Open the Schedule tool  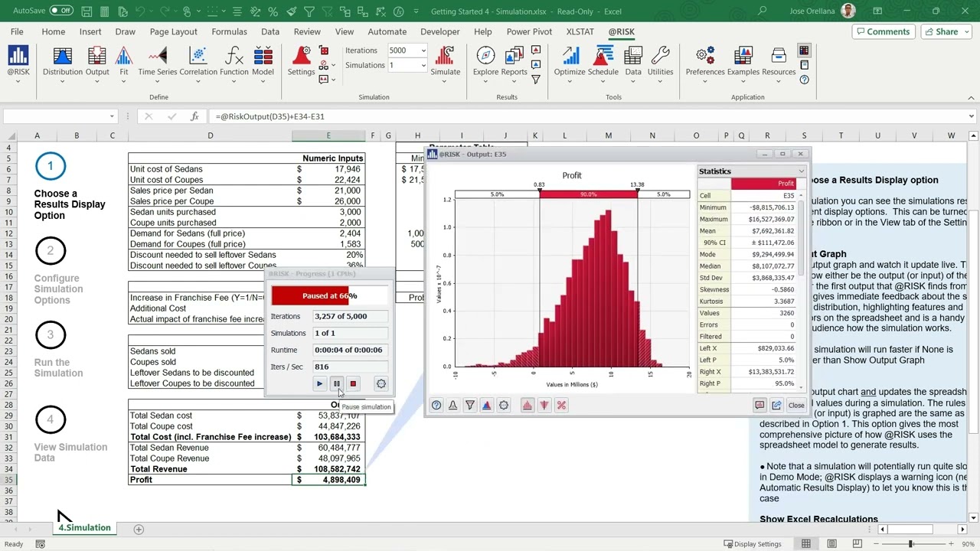603,63
